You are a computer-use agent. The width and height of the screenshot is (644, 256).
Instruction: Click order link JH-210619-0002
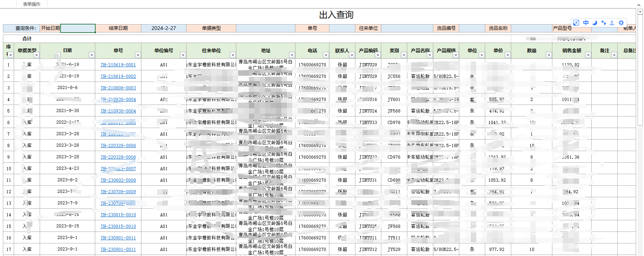coord(118,76)
